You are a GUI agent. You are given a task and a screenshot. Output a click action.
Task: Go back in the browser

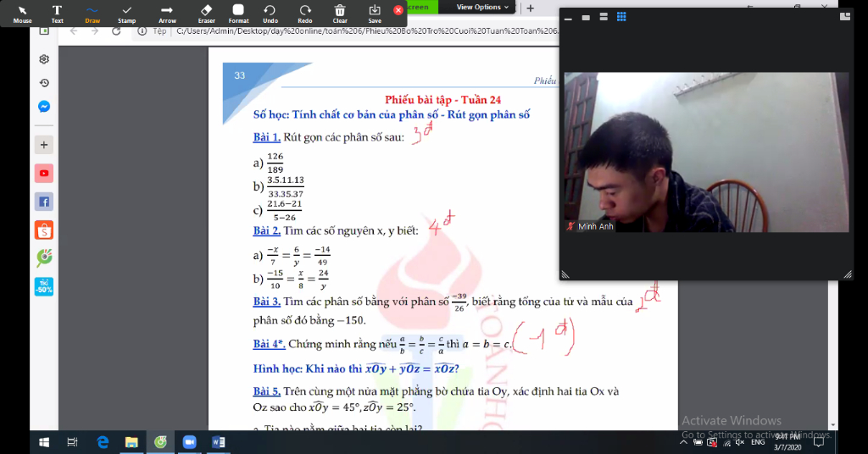74,31
